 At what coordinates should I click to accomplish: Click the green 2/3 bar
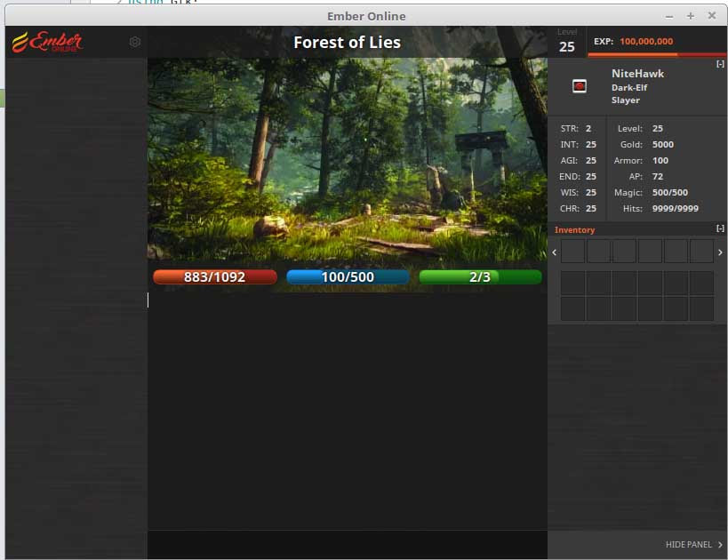pyautogui.click(x=480, y=277)
